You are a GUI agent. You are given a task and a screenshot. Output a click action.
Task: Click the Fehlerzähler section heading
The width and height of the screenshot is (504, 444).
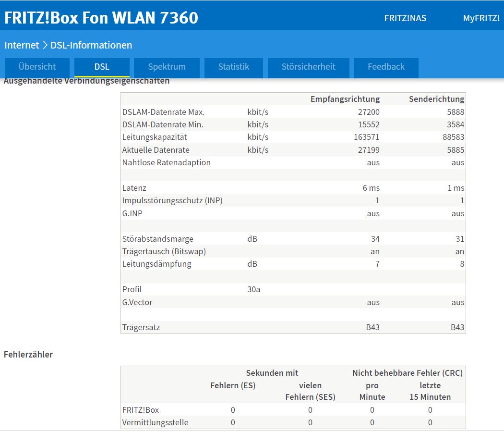point(28,354)
